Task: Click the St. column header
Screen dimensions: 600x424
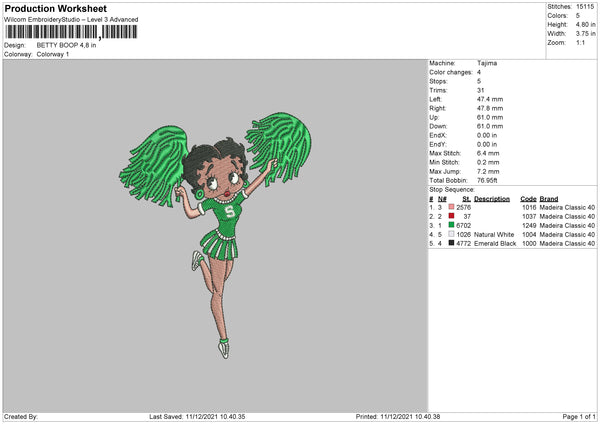Action: coord(466,198)
